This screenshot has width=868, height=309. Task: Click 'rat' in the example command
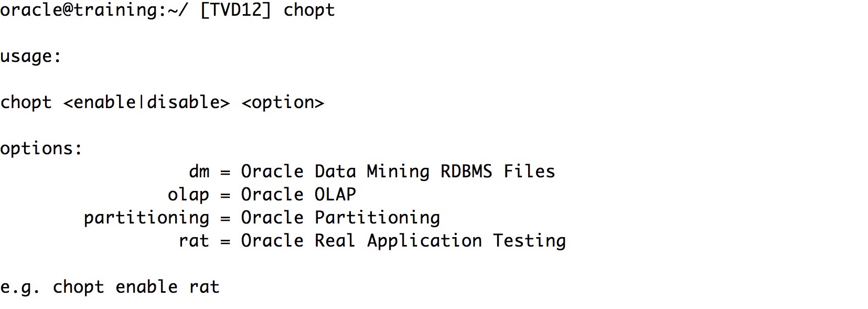click(x=204, y=287)
